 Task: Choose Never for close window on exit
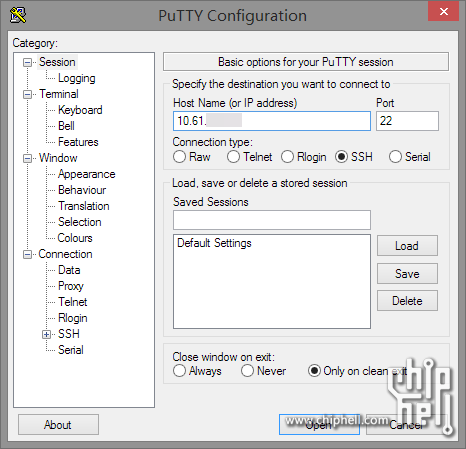(x=247, y=371)
